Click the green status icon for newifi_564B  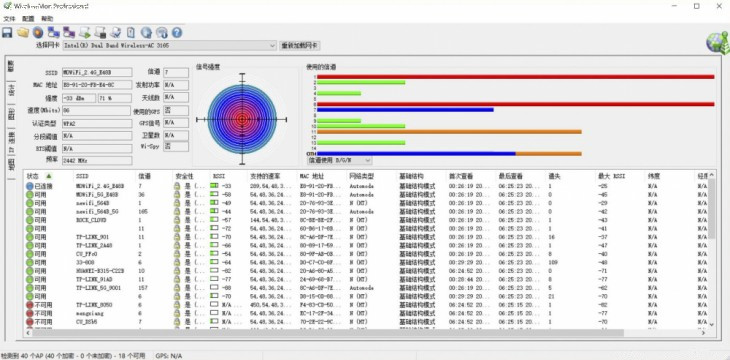(30, 203)
